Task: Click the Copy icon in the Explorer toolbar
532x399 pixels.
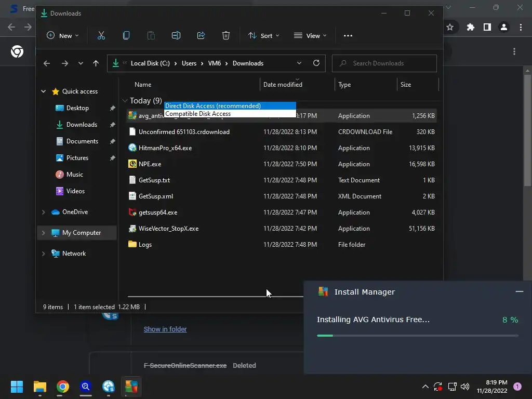Action: (126, 36)
